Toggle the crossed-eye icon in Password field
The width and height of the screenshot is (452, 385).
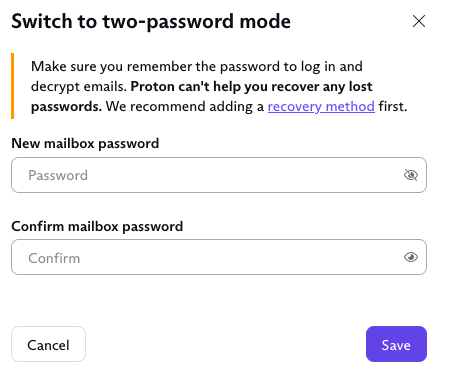pos(411,175)
